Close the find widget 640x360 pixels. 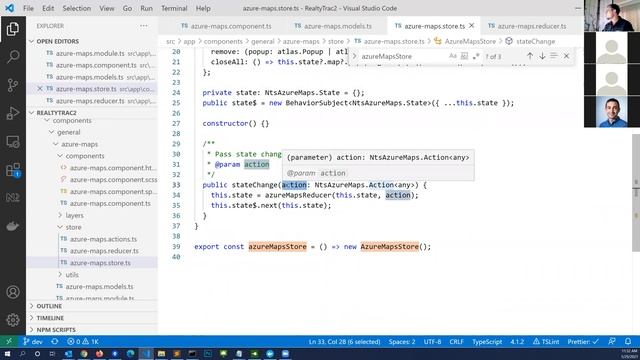pos(567,56)
